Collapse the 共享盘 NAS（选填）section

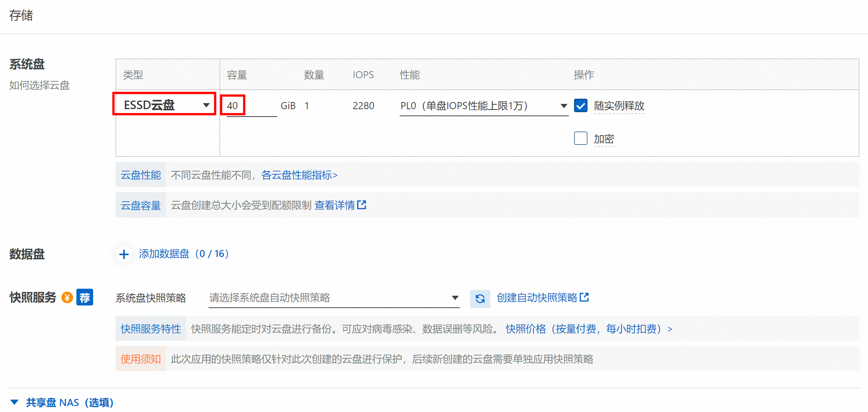[x=70, y=402]
